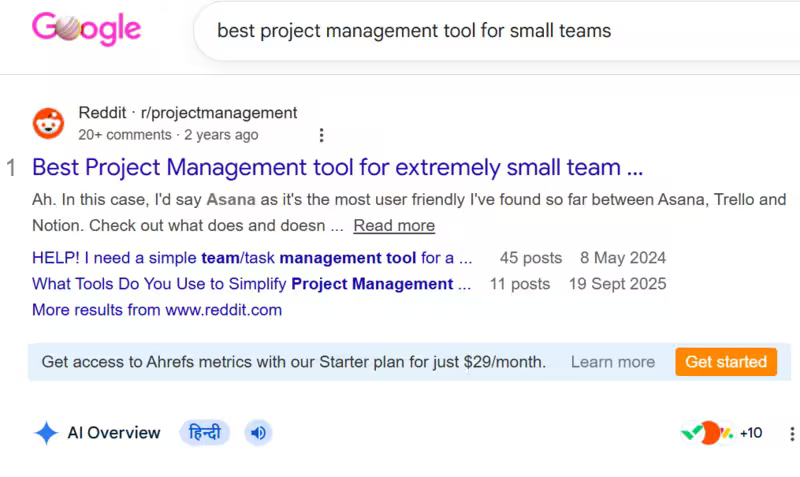This screenshot has height=477, width=800.
Task: Switch AI Overview to Hindi (हिन्दी)
Action: pos(205,433)
